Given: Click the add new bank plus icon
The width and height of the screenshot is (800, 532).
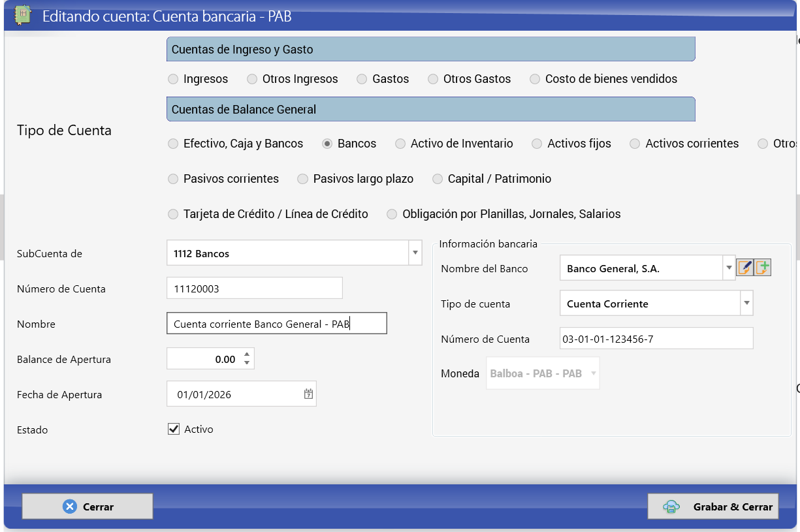Looking at the screenshot, I should pos(763,267).
